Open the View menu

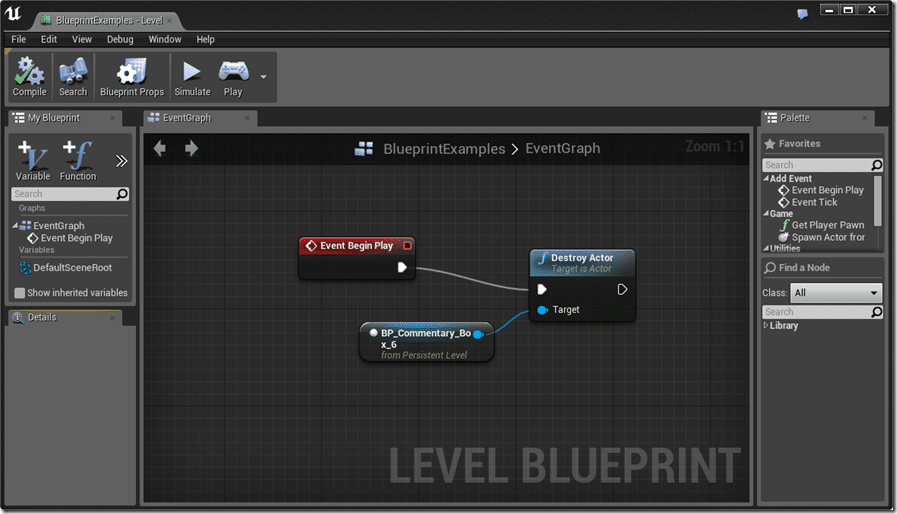82,39
